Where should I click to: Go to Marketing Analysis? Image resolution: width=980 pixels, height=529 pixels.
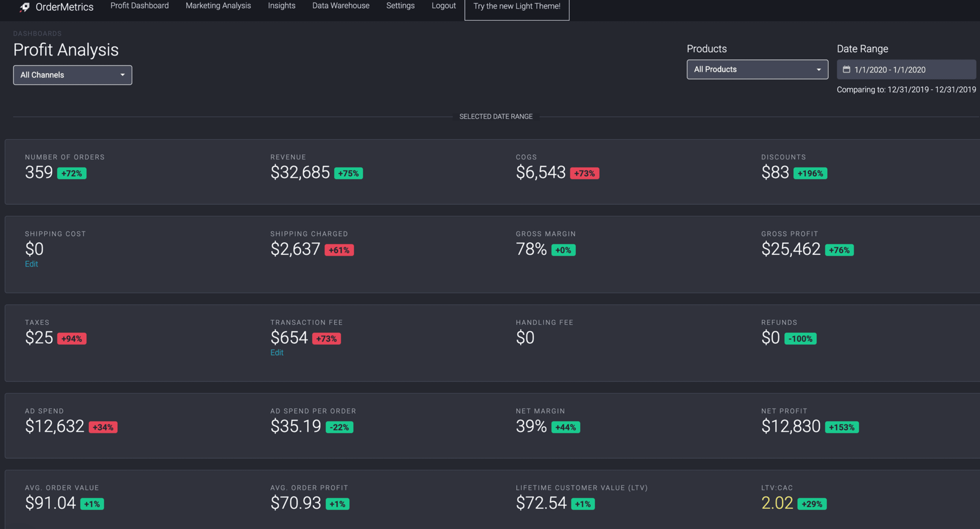tap(218, 6)
